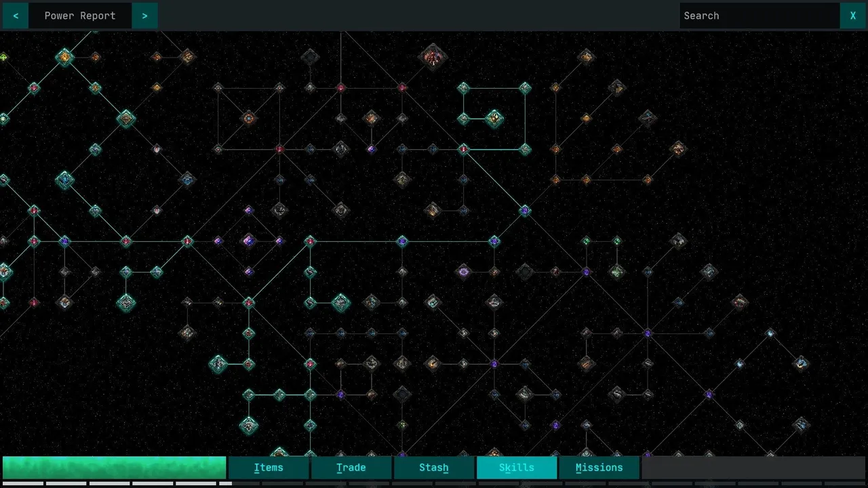868x488 pixels.
Task: Select the large dark node with the orange crescent
Action: coord(433,364)
